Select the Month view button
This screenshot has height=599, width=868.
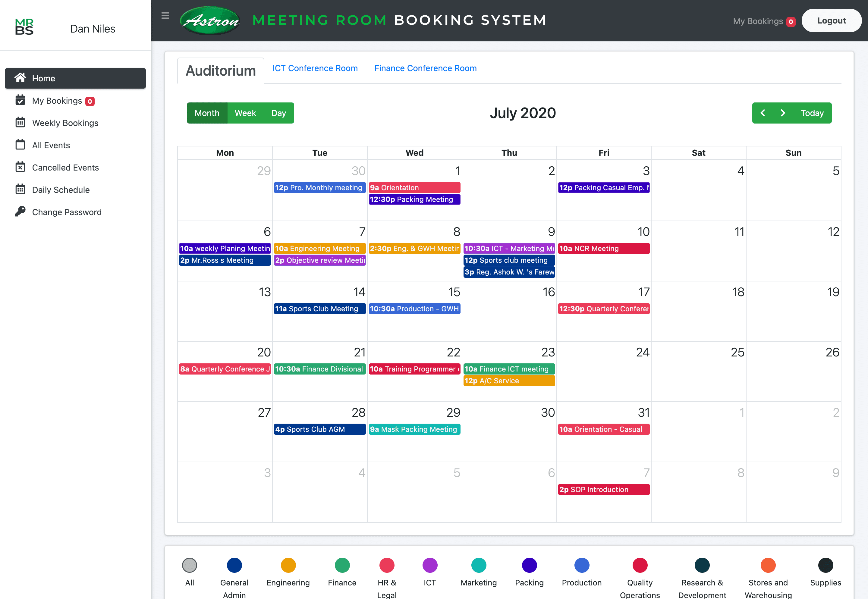(207, 113)
